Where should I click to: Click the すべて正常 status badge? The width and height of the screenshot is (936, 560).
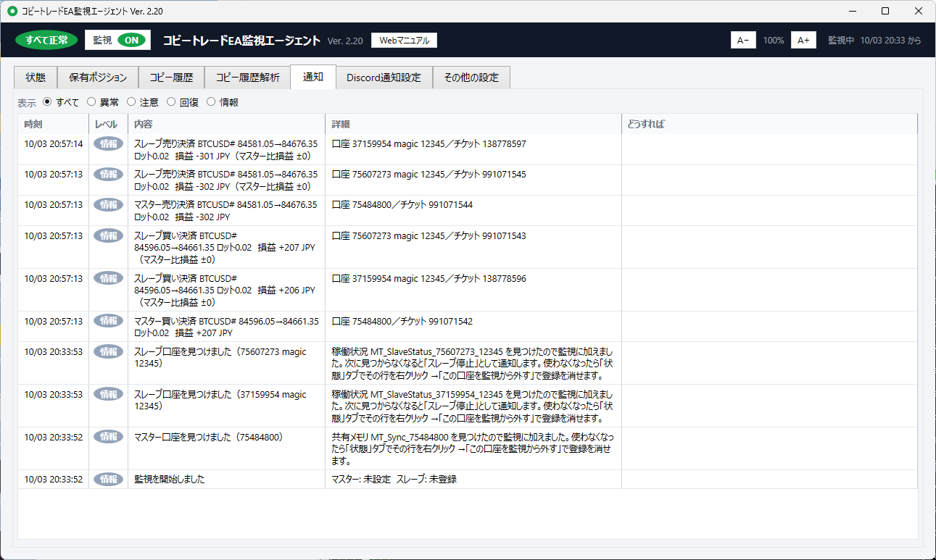[47, 41]
